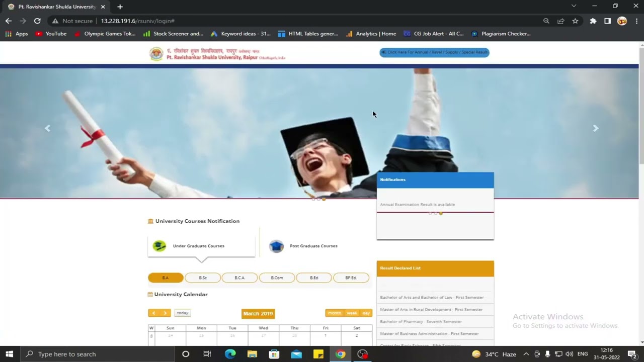Open the Stock Screener bookmark
Viewport: 644px width, 362px height.
point(173,34)
